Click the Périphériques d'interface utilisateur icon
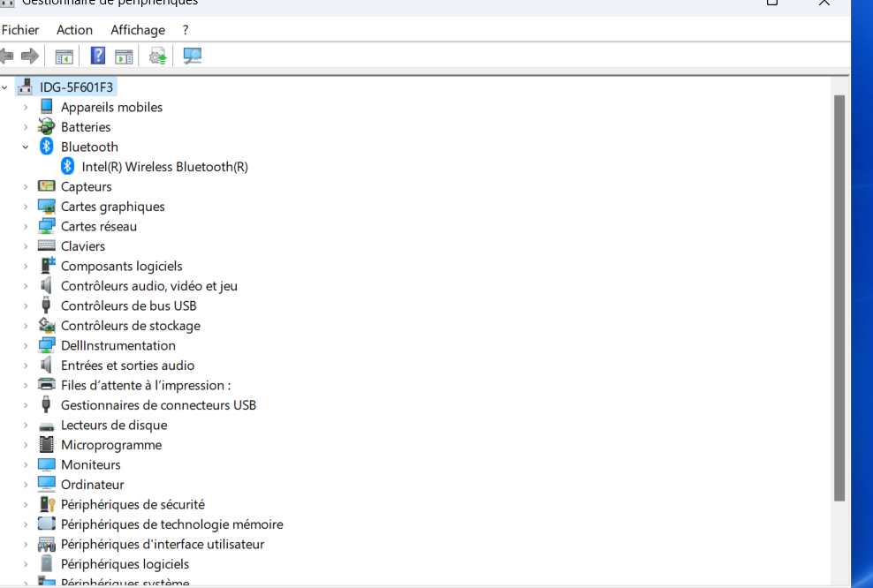Image resolution: width=873 pixels, height=588 pixels. 46,544
